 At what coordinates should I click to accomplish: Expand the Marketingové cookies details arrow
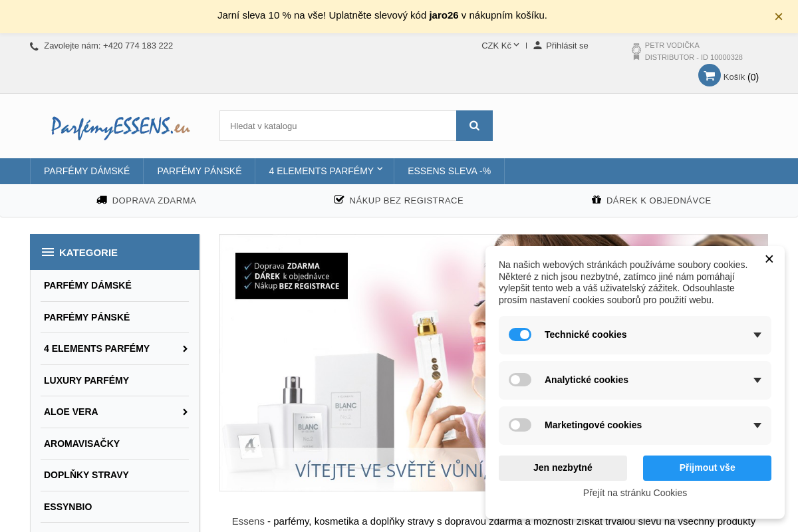tap(757, 426)
